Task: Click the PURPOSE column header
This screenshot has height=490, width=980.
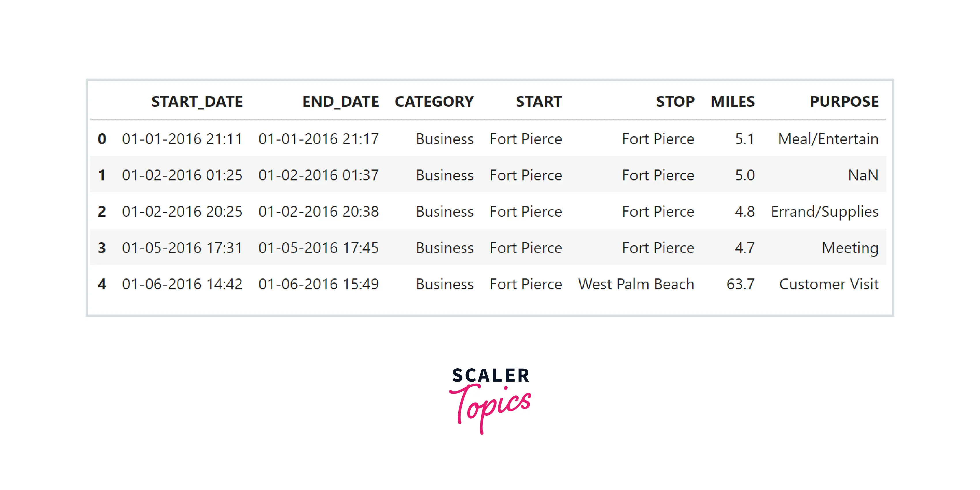Action: [x=844, y=102]
